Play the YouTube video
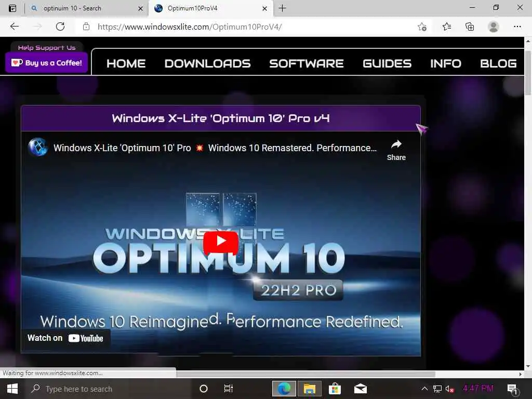This screenshot has height=399, width=532. pos(220,241)
